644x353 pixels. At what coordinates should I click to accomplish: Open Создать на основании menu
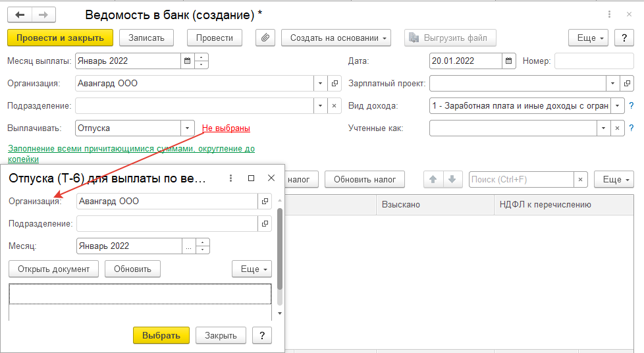click(x=336, y=38)
